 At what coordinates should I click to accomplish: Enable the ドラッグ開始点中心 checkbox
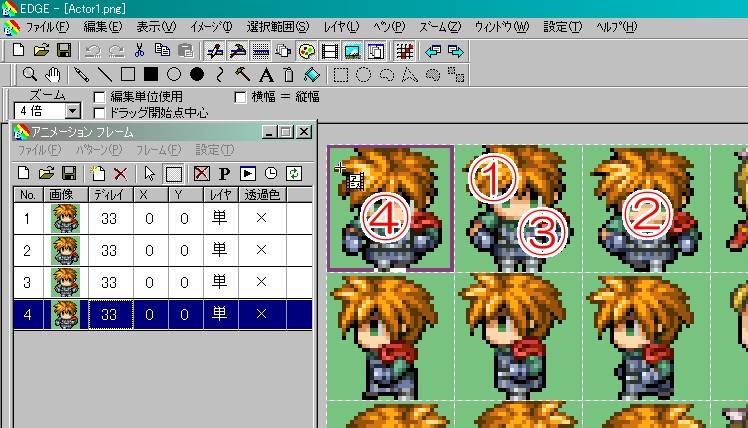coord(99,113)
